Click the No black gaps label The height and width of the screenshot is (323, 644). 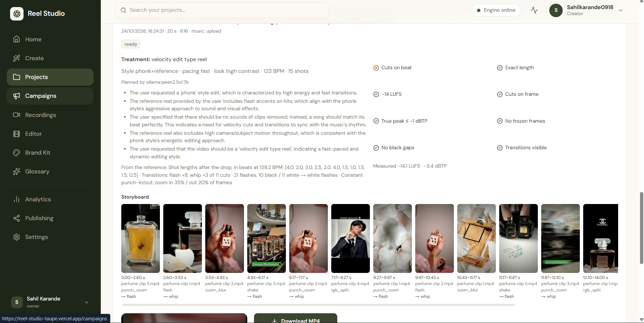398,148
